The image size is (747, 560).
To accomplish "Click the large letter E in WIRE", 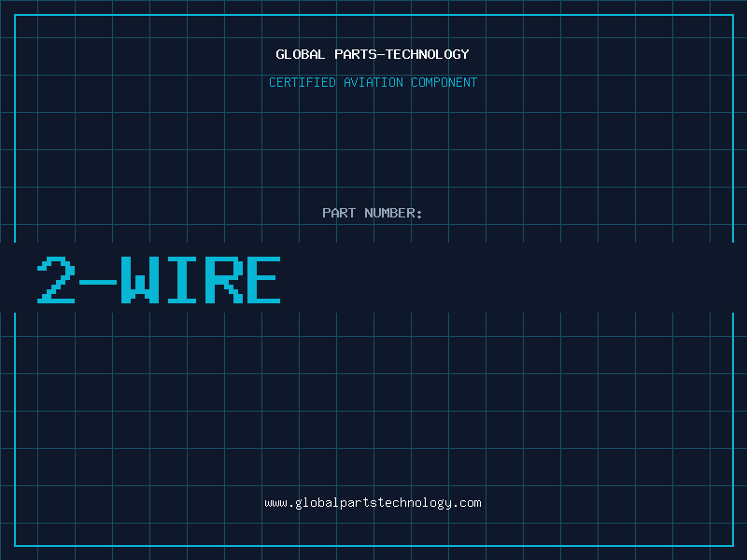I will coord(263,280).
